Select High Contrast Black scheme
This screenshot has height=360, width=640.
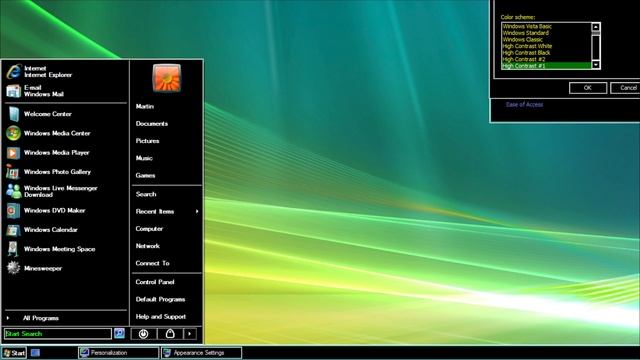(x=546, y=53)
